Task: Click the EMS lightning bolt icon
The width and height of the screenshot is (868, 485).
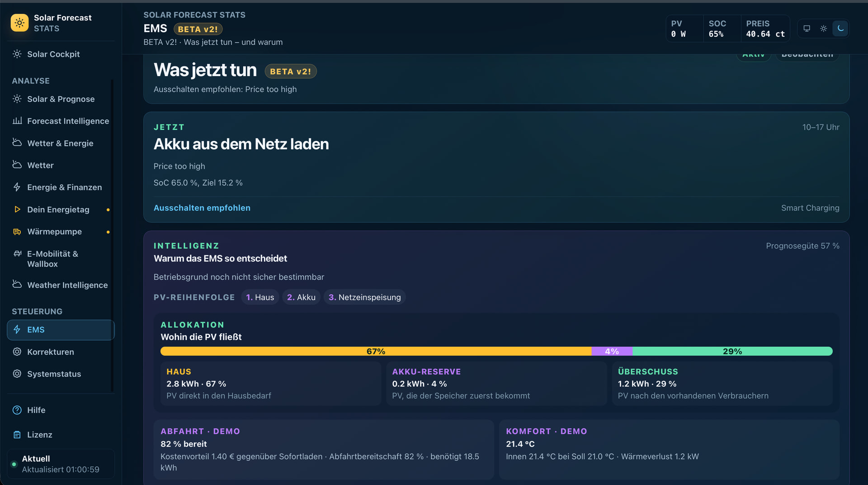Action: pyautogui.click(x=17, y=329)
